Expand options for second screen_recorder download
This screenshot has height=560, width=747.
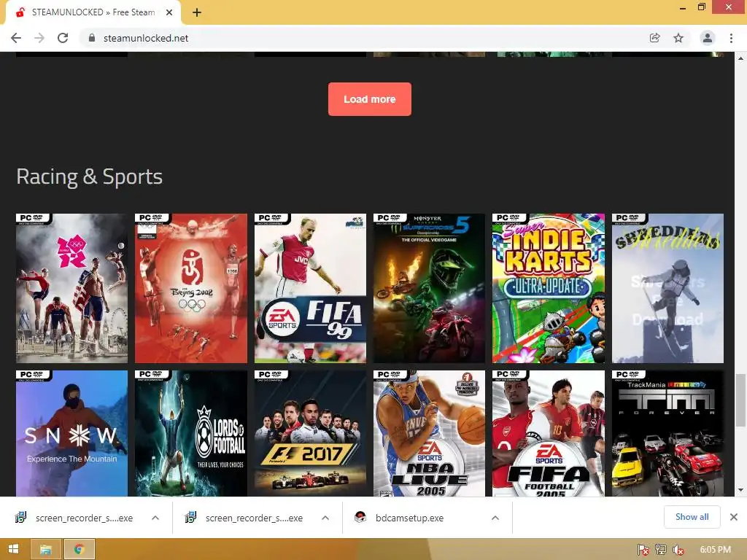point(325,518)
